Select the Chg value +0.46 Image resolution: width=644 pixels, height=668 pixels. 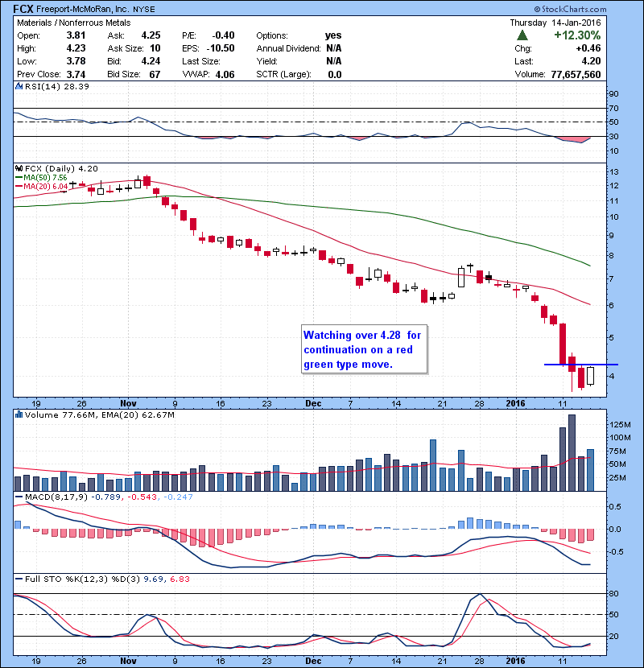(588, 48)
